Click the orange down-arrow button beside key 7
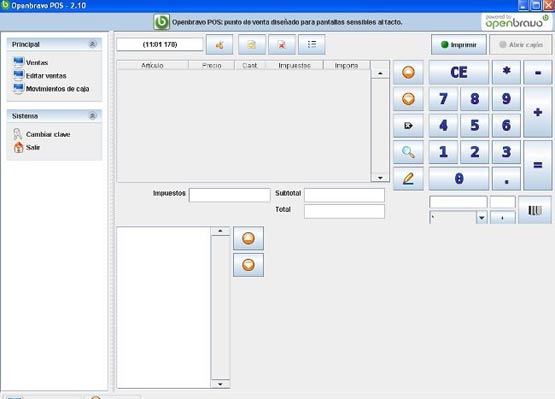Image resolution: width=555 pixels, height=399 pixels. (x=408, y=99)
